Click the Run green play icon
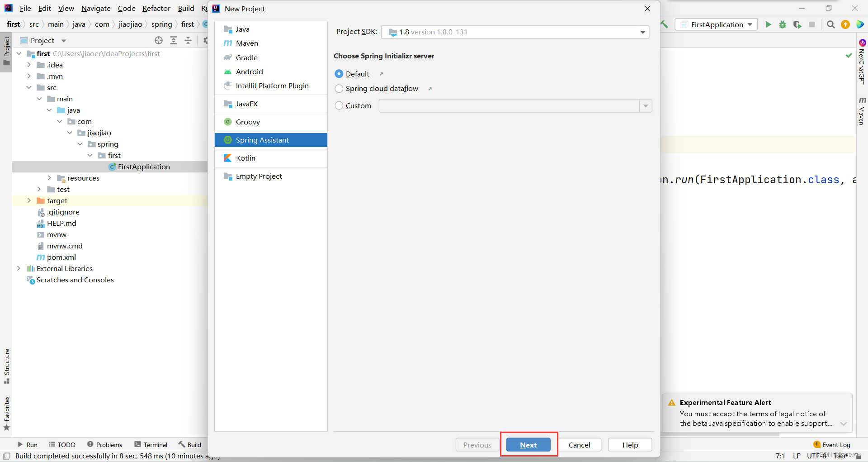The height and width of the screenshot is (462, 868). 768,24
